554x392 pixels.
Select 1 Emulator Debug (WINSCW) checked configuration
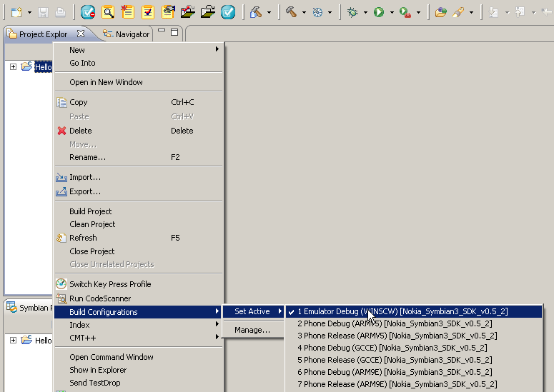(402, 311)
